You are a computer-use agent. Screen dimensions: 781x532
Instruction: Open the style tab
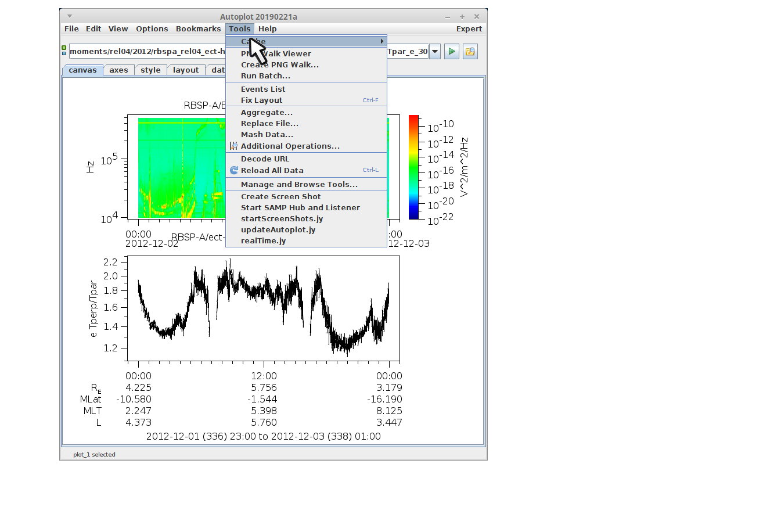150,70
